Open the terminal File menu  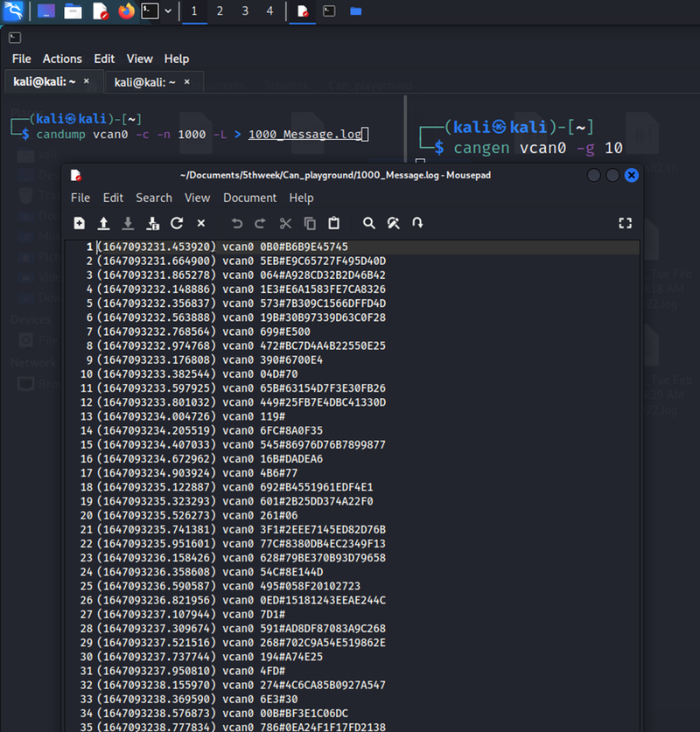22,59
